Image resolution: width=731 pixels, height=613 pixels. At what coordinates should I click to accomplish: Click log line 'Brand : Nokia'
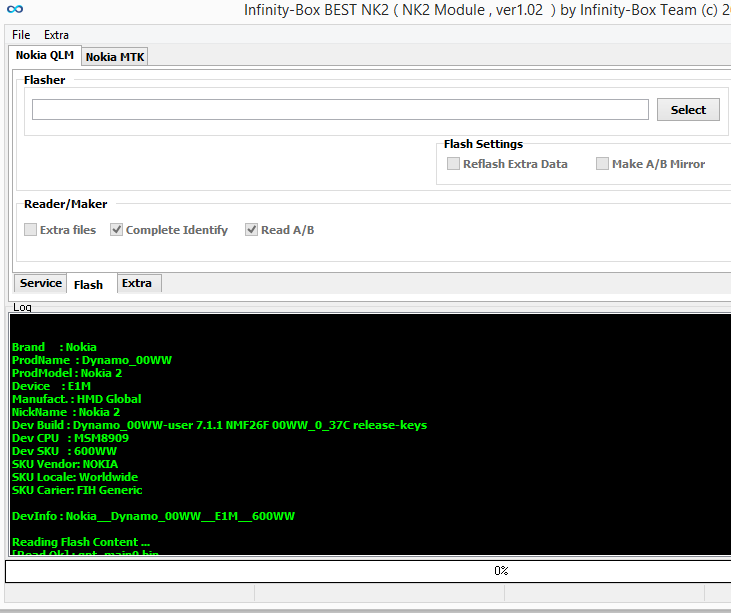coord(54,347)
